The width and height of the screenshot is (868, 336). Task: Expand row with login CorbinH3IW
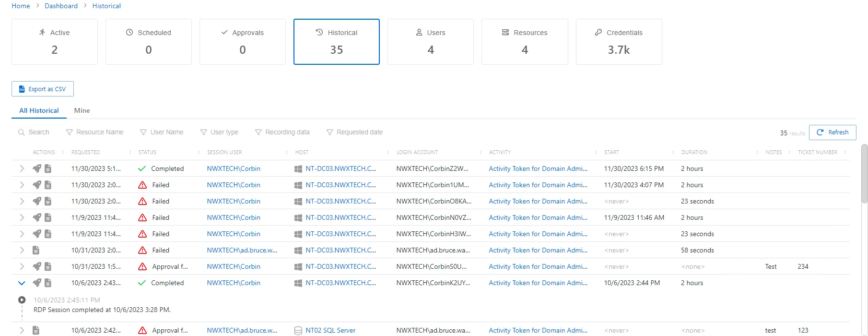(22, 234)
